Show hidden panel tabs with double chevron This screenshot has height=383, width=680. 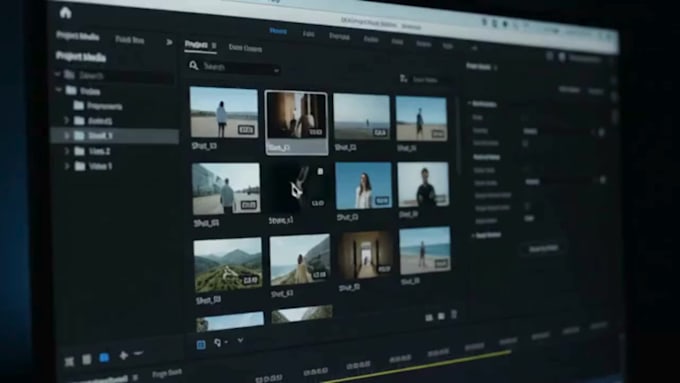(169, 42)
